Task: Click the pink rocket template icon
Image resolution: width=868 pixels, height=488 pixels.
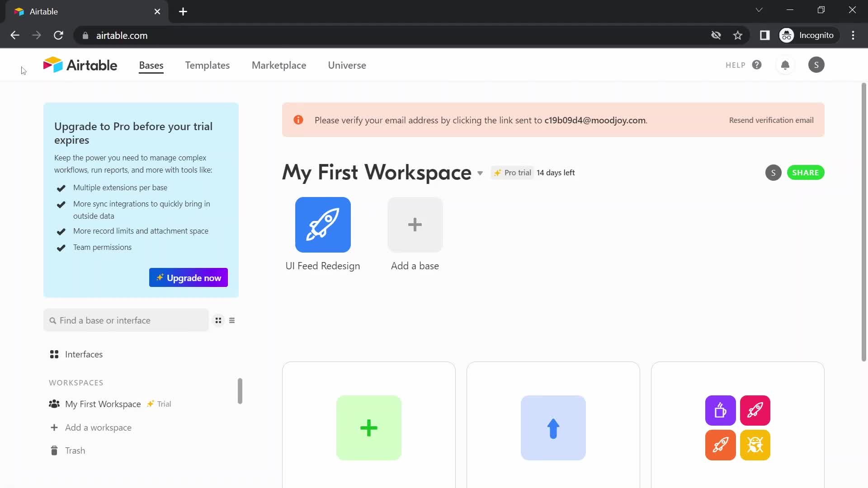Action: pos(755,410)
